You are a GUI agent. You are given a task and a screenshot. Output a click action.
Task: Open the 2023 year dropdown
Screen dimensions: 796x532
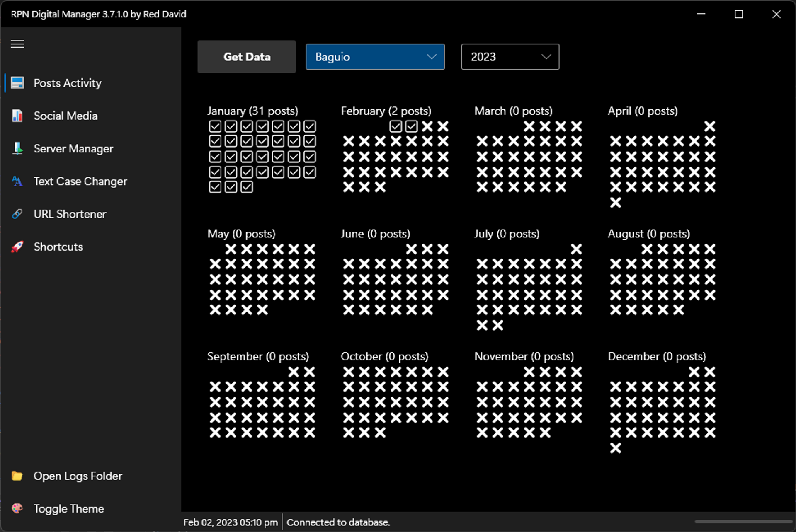coord(510,57)
